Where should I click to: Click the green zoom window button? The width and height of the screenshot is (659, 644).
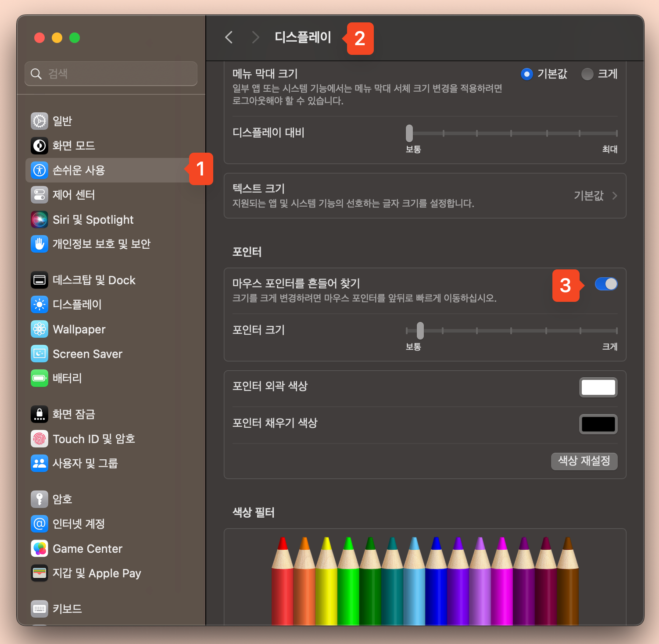pyautogui.click(x=75, y=38)
